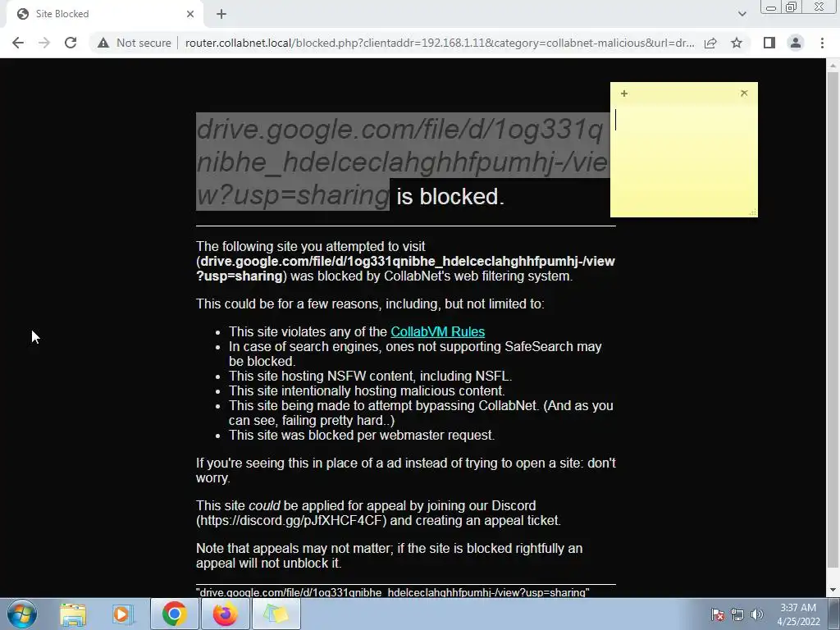Viewport: 840px width, 630px height.
Task: Click the bold blocked URL in the paragraph
Action: [x=405, y=268]
